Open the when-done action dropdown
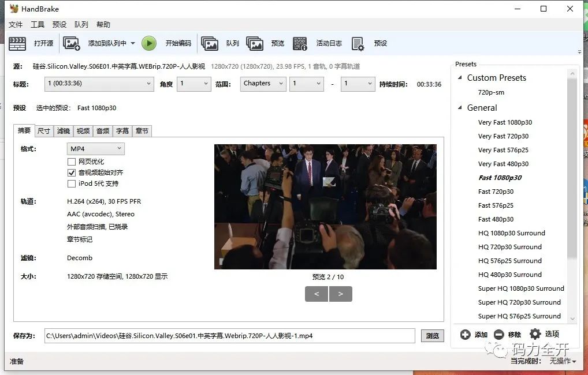The width and height of the screenshot is (588, 375). 563,361
